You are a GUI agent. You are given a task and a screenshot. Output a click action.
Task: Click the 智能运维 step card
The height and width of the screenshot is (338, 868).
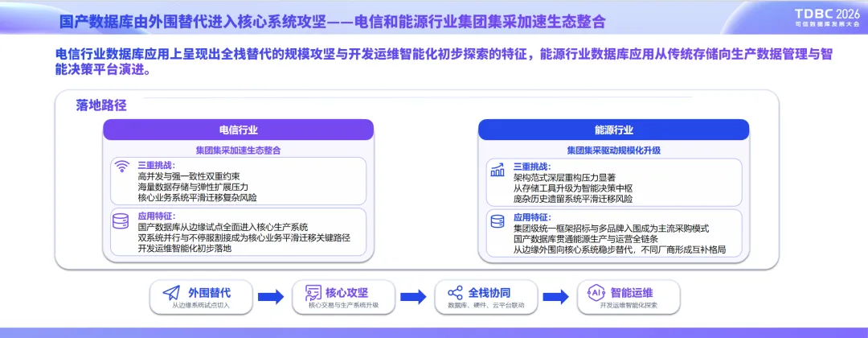(628, 297)
